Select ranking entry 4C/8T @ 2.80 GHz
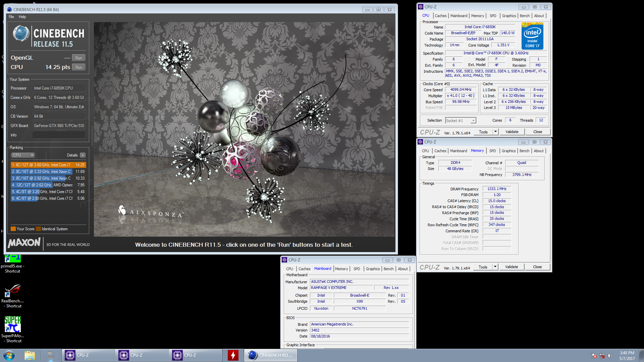Viewport: 644px width, 362px height. click(x=48, y=198)
